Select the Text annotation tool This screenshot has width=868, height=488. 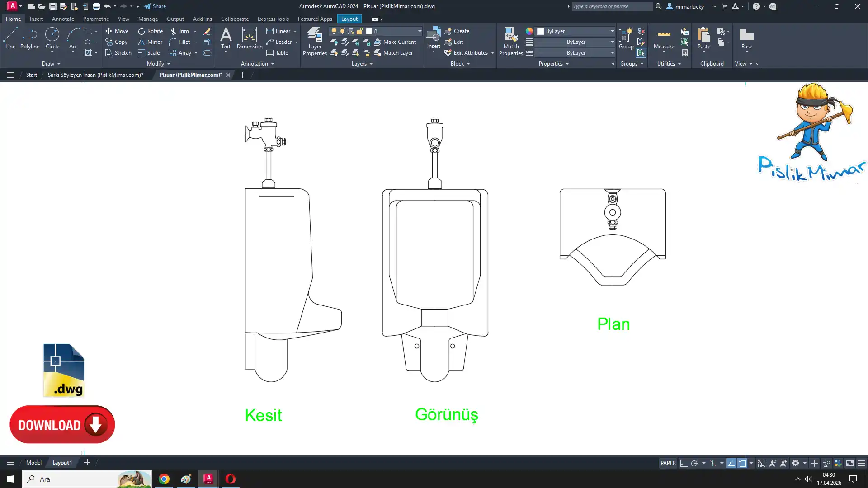click(226, 38)
